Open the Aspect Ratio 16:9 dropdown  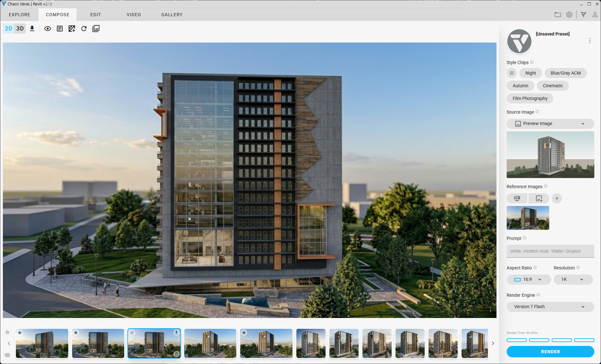click(x=529, y=280)
